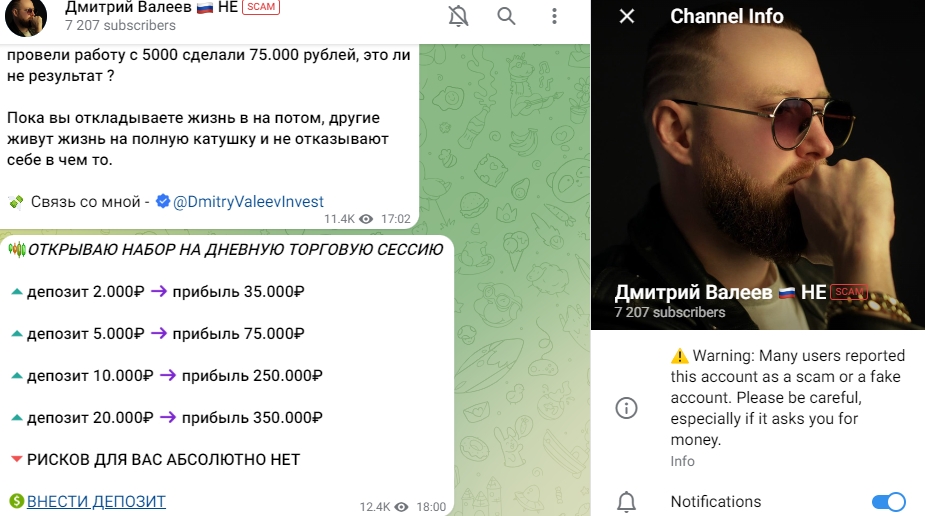This screenshot has height=516, width=925.
Task: Click the channel avatar in chat header
Action: pyautogui.click(x=26, y=17)
